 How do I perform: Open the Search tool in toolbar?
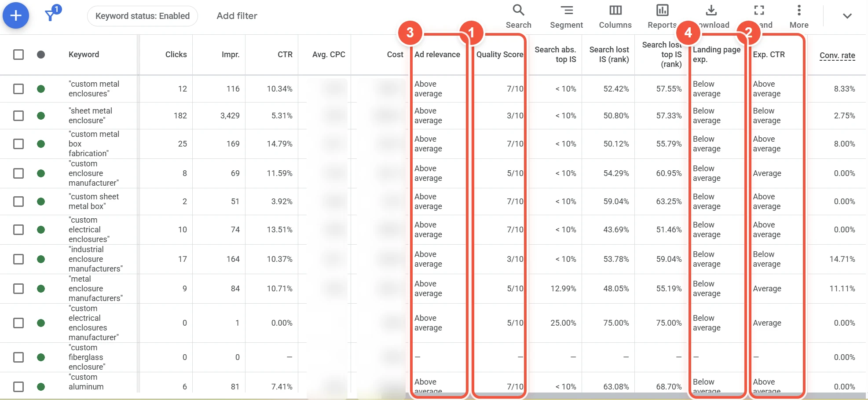pos(518,16)
